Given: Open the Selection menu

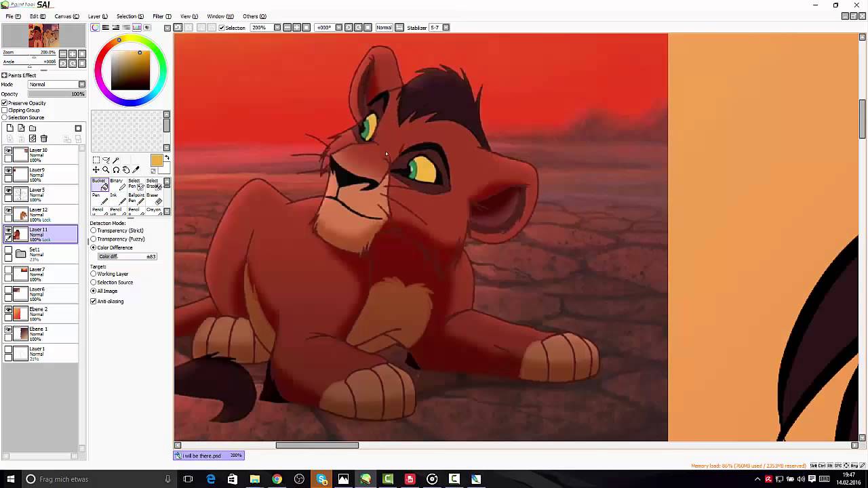Looking at the screenshot, I should point(130,16).
